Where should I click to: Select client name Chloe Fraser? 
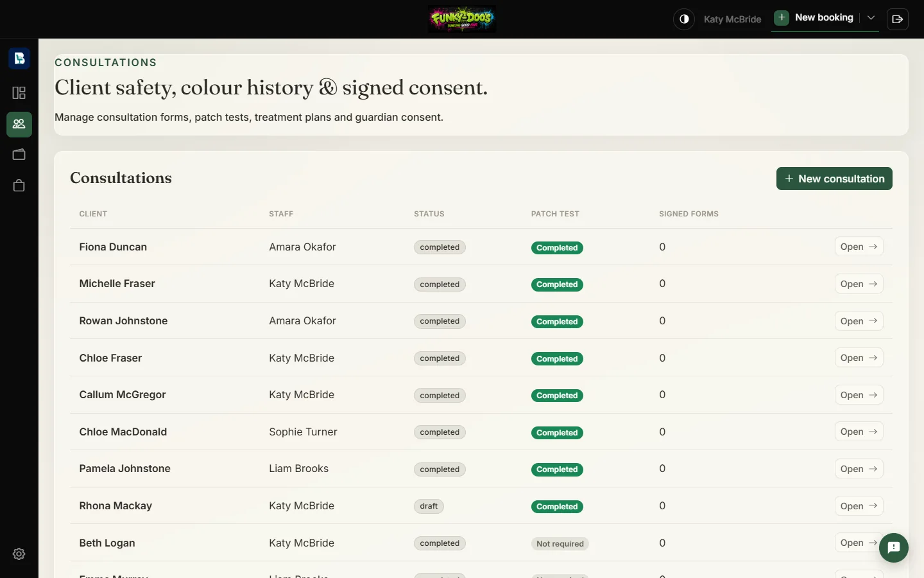tap(110, 358)
